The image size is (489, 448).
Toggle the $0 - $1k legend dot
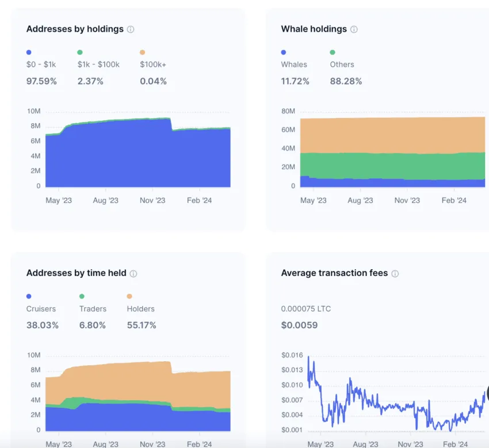coord(29,52)
